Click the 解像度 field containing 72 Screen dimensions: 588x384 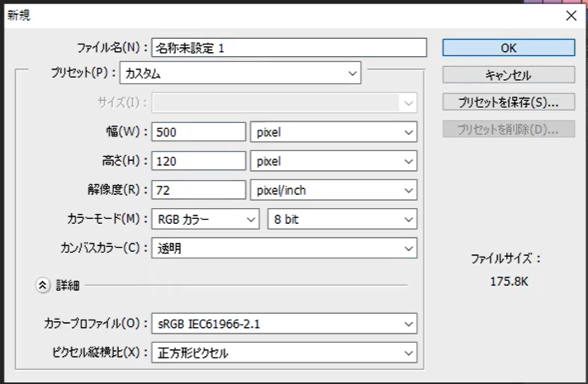point(198,191)
